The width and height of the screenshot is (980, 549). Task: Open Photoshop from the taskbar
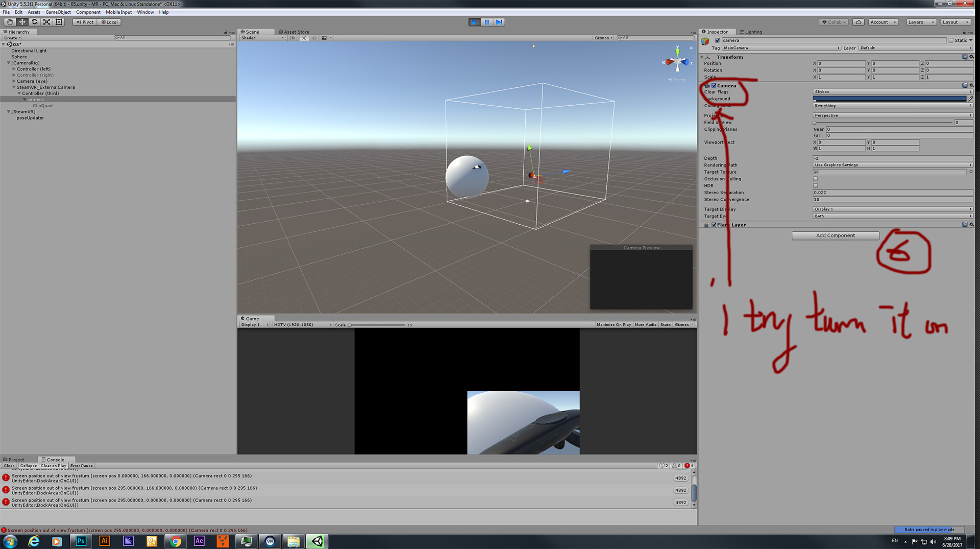pos(80,541)
